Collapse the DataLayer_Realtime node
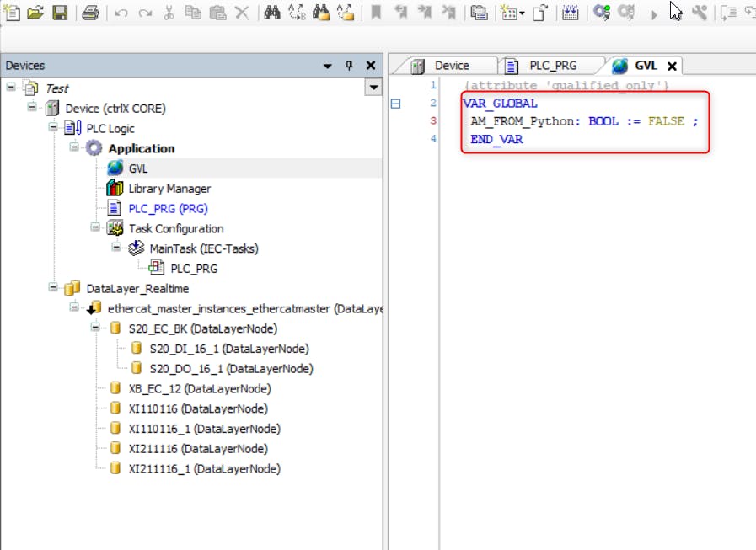Viewport: 756px width, 550px height. click(53, 287)
